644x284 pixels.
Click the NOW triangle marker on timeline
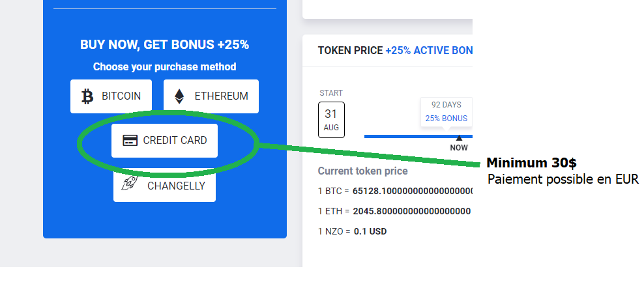459,137
